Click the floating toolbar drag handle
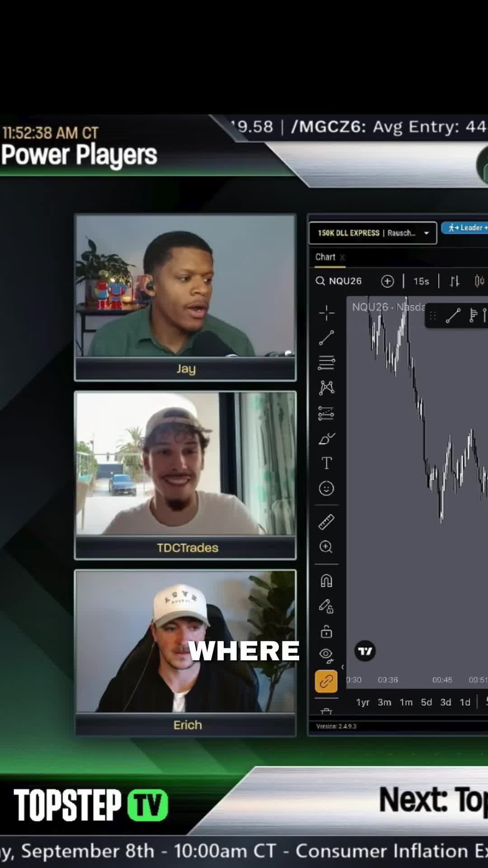 tap(433, 316)
